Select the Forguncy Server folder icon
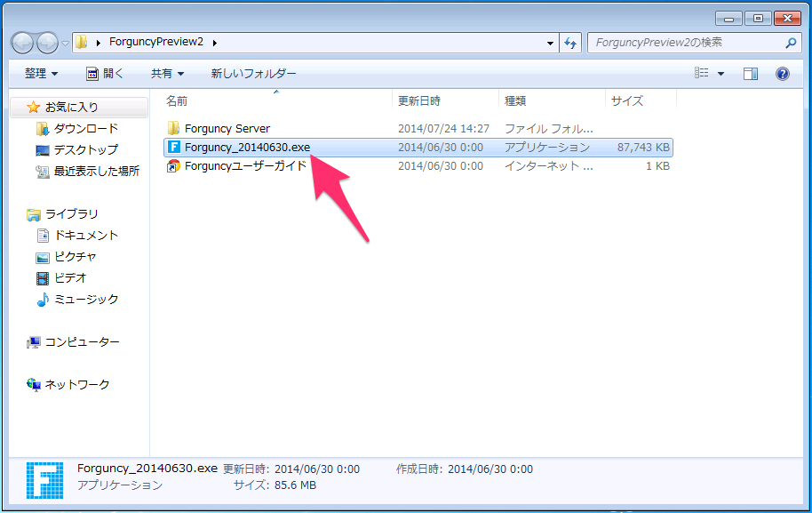This screenshot has width=812, height=513. click(173, 128)
